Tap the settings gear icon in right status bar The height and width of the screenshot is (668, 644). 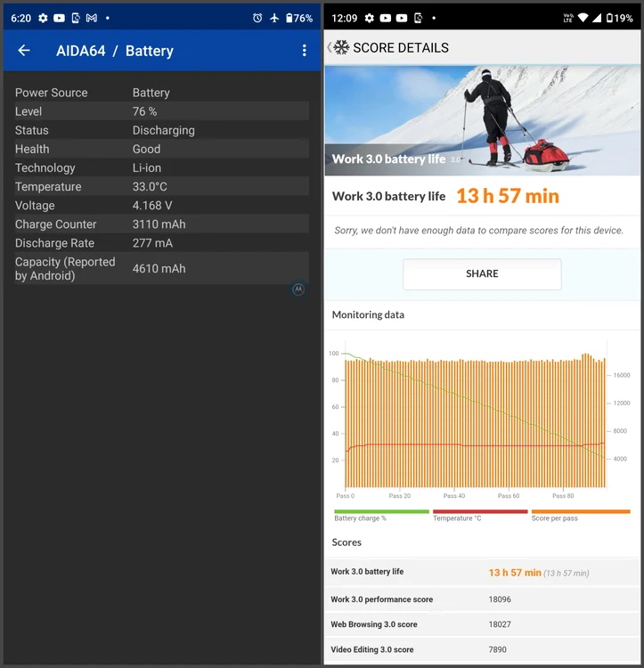(x=370, y=18)
